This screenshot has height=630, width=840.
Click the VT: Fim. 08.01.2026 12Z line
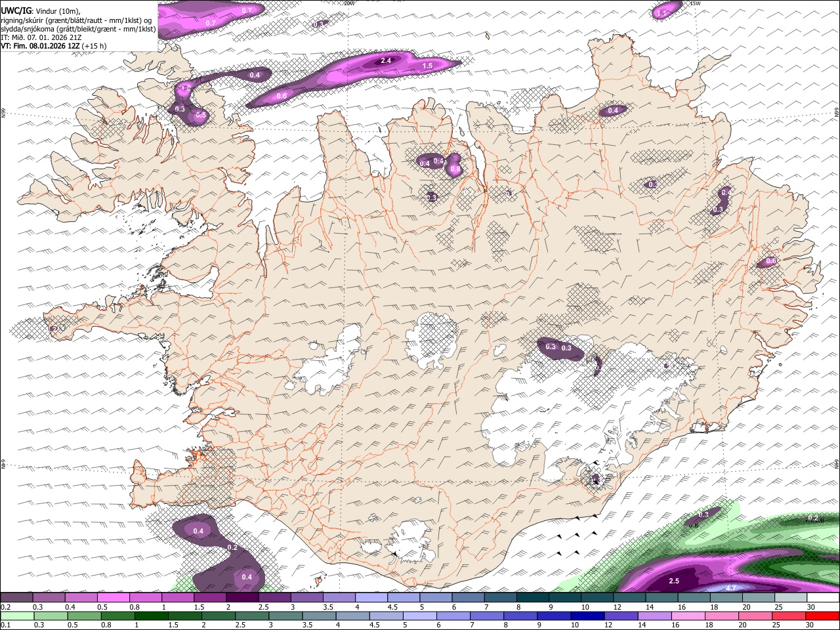point(40,46)
